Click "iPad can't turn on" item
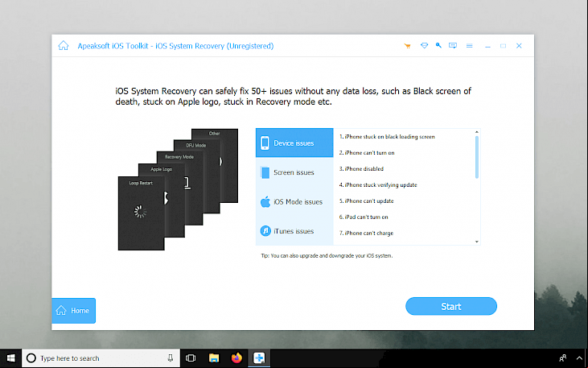The width and height of the screenshot is (588, 368). coord(364,217)
